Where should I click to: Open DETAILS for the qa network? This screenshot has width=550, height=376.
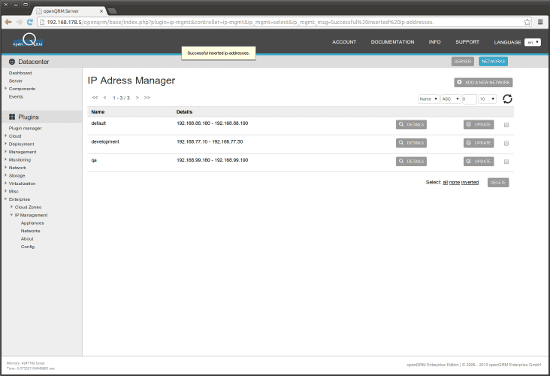click(411, 161)
